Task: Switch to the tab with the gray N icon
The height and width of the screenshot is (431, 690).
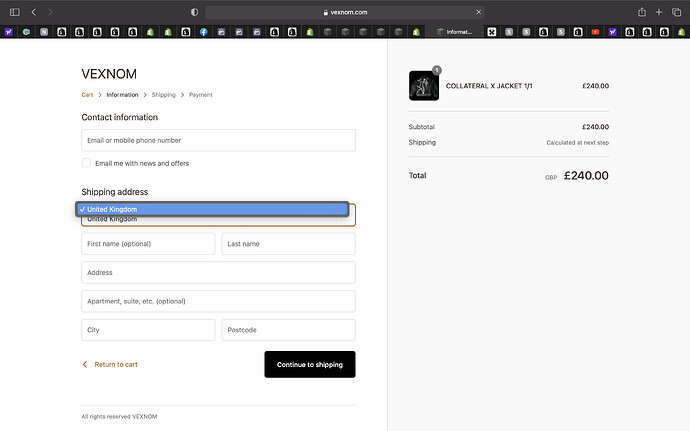Action: (x=44, y=32)
